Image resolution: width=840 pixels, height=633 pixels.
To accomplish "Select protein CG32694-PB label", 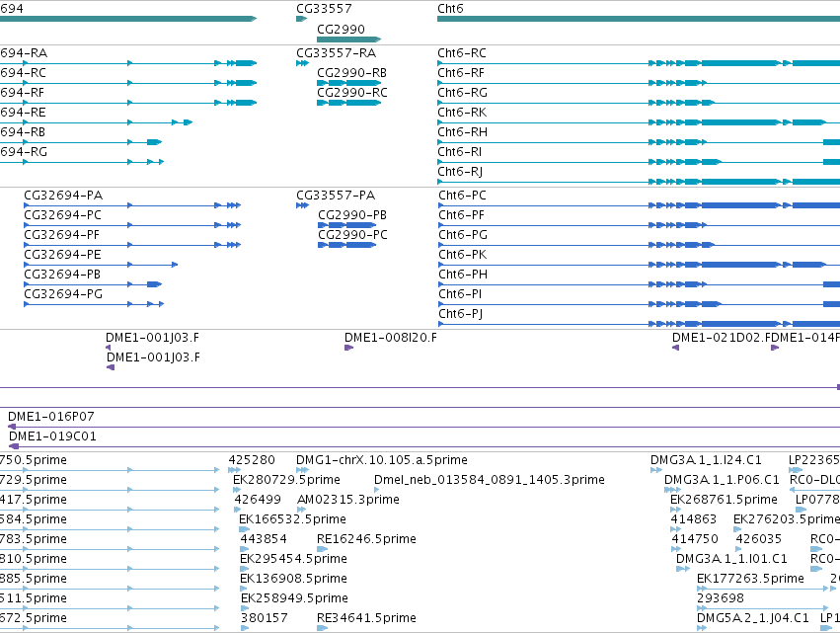I will pos(62,275).
